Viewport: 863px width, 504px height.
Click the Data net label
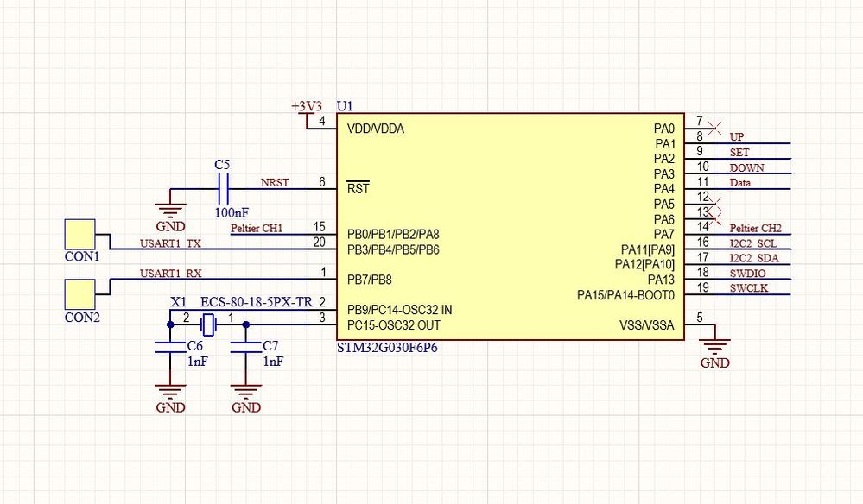click(x=740, y=182)
